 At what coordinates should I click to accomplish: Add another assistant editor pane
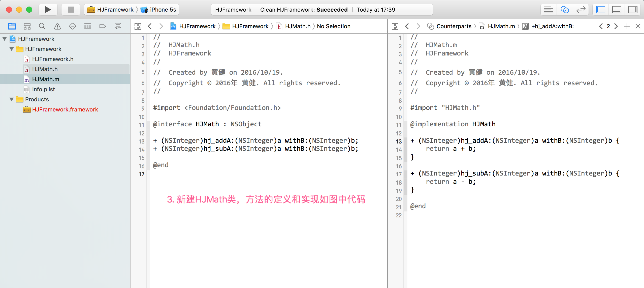click(x=627, y=26)
